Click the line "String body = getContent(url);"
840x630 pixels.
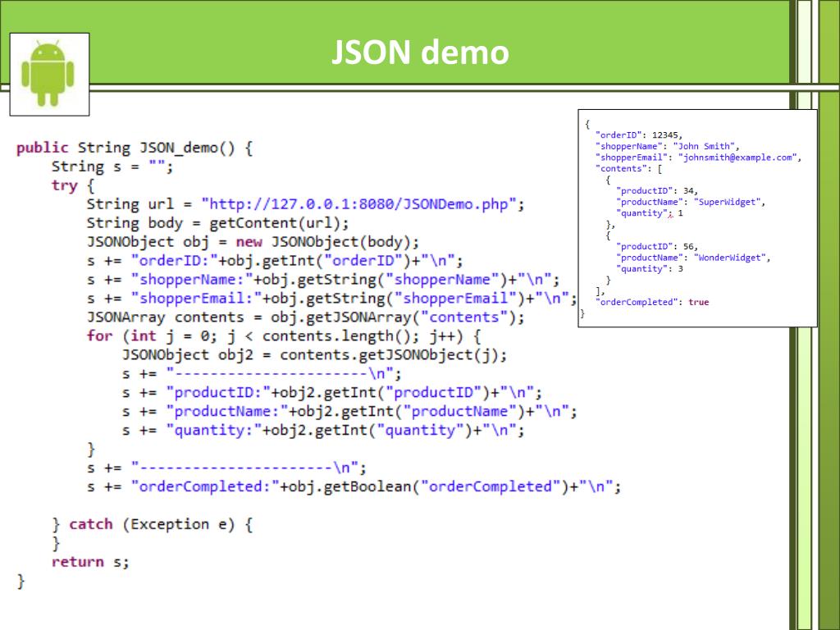(217, 223)
